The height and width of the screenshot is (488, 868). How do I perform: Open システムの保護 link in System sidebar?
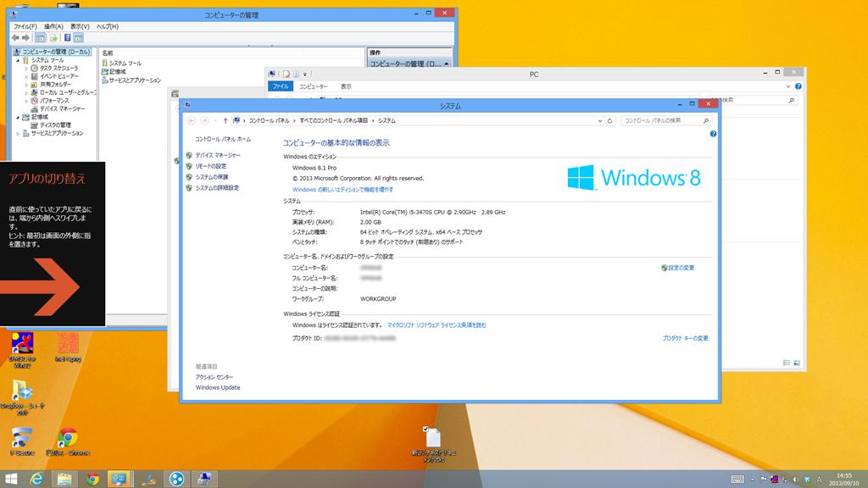(211, 177)
